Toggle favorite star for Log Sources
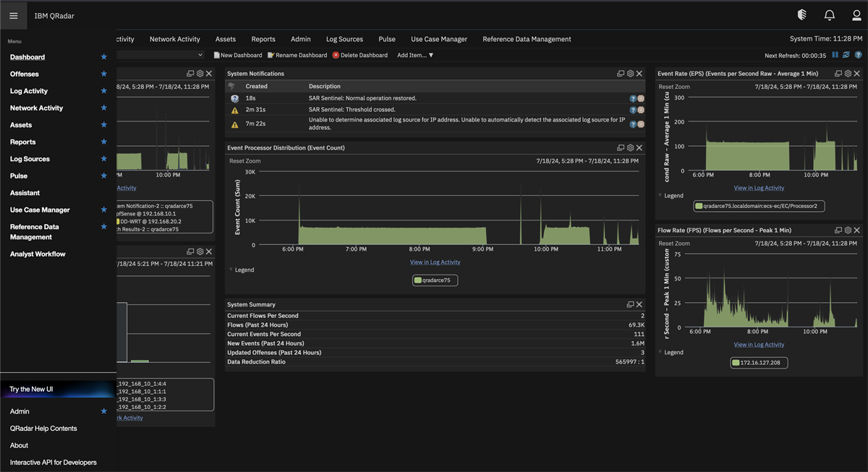 click(x=103, y=159)
